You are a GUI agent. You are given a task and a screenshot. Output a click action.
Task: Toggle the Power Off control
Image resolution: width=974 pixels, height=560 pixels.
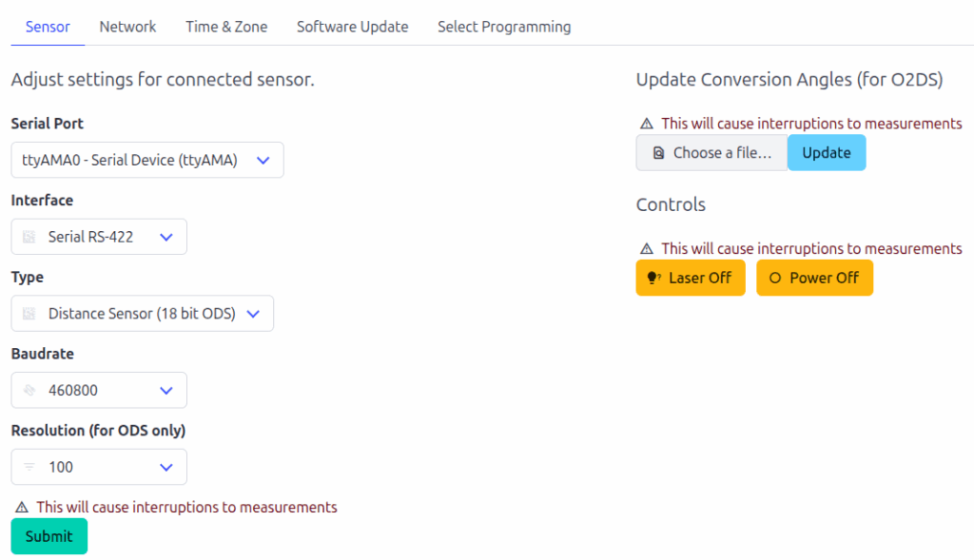click(x=814, y=278)
